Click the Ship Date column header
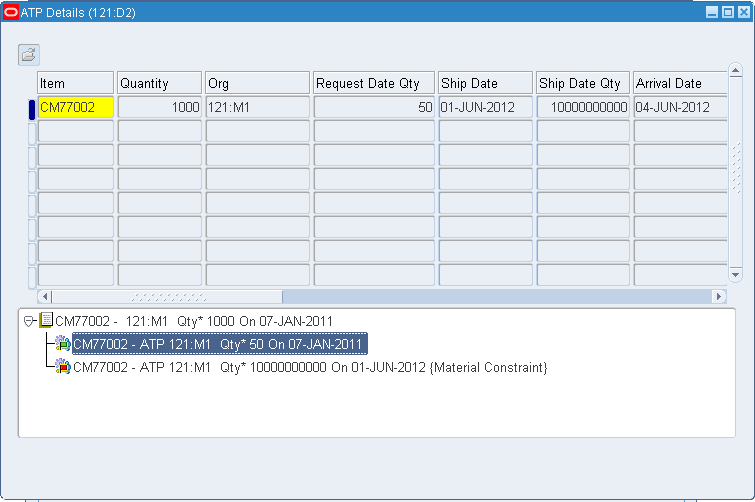This screenshot has width=755, height=502. 486,83
